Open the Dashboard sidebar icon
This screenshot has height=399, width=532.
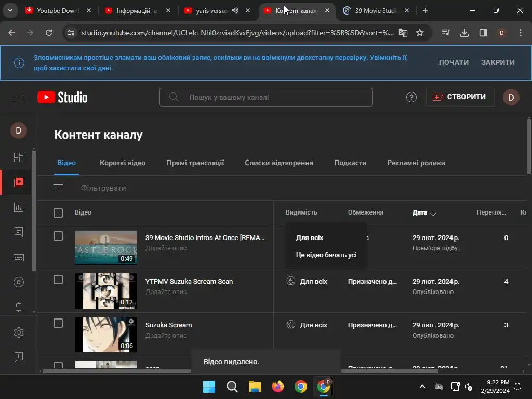tap(19, 157)
